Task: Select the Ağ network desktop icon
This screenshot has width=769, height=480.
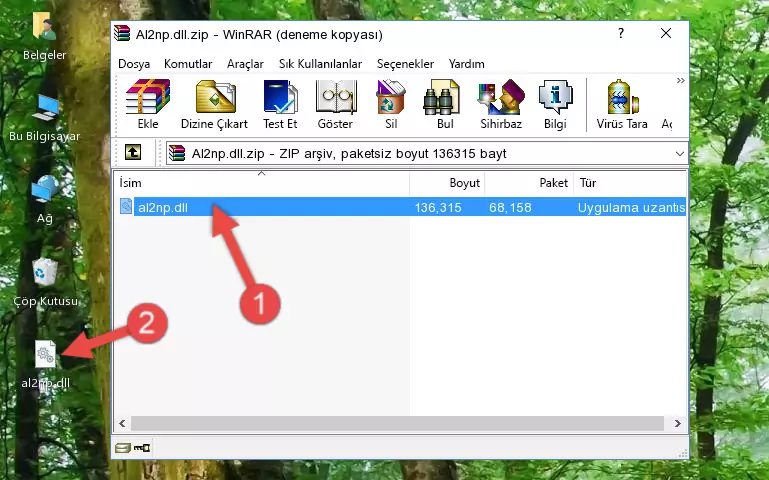Action: (x=45, y=200)
